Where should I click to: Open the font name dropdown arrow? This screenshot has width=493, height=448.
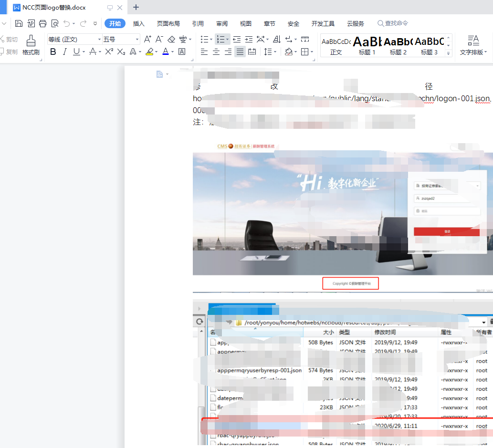99,39
